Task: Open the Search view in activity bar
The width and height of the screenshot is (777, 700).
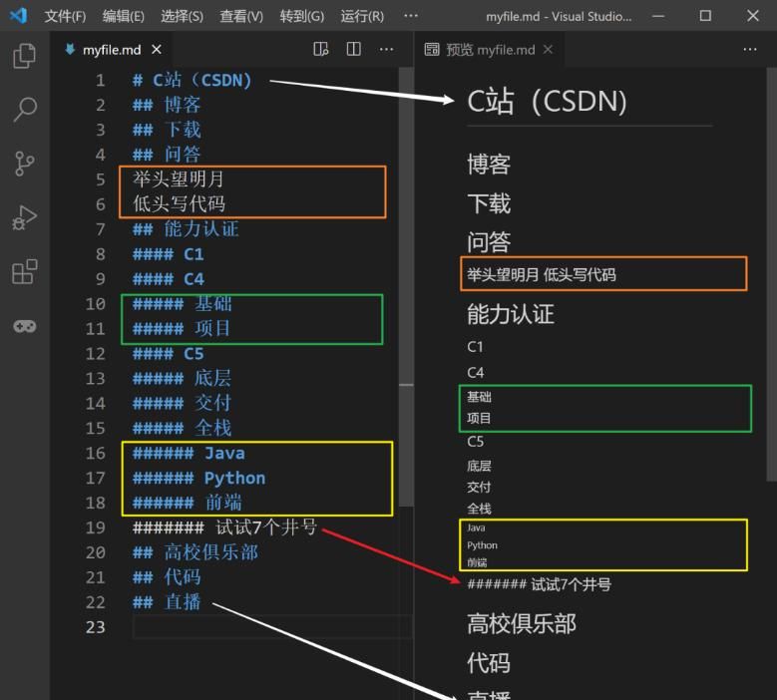Action: [x=24, y=109]
